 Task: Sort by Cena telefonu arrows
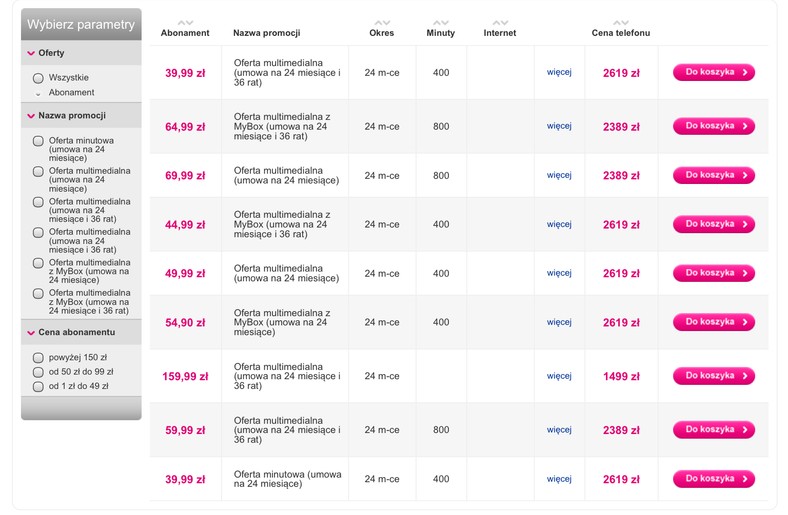click(x=621, y=23)
